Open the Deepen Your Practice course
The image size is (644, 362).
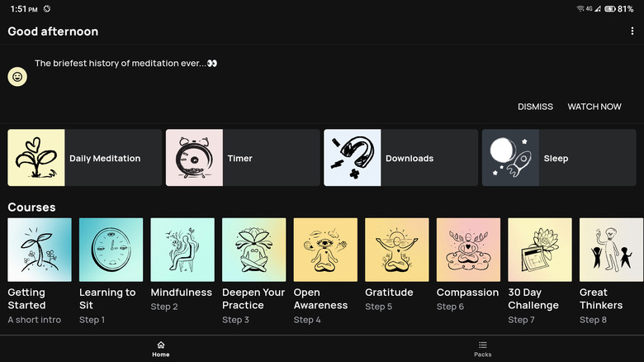point(254,250)
